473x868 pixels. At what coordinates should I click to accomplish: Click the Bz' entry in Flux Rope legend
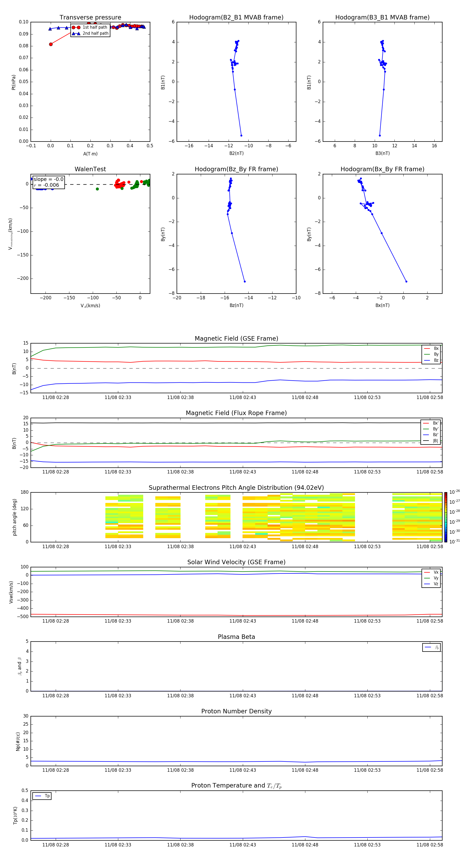431,435
